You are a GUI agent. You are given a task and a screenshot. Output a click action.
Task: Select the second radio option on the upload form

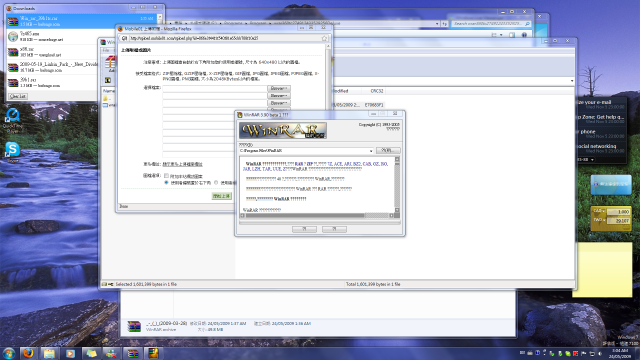tap(216, 182)
